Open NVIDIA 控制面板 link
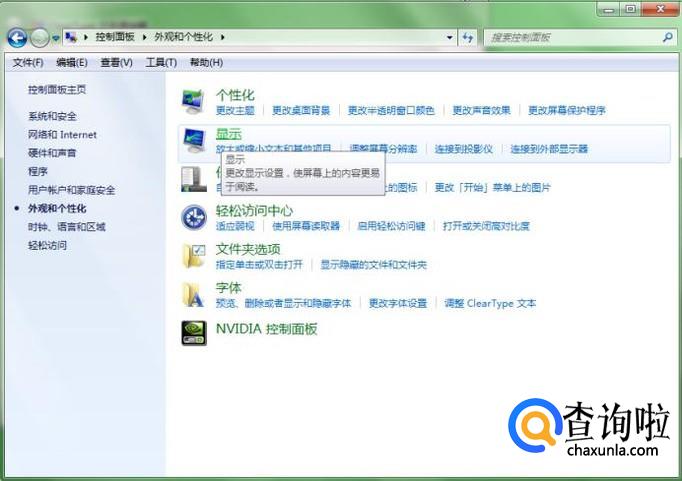This screenshot has height=481, width=682. (x=267, y=329)
